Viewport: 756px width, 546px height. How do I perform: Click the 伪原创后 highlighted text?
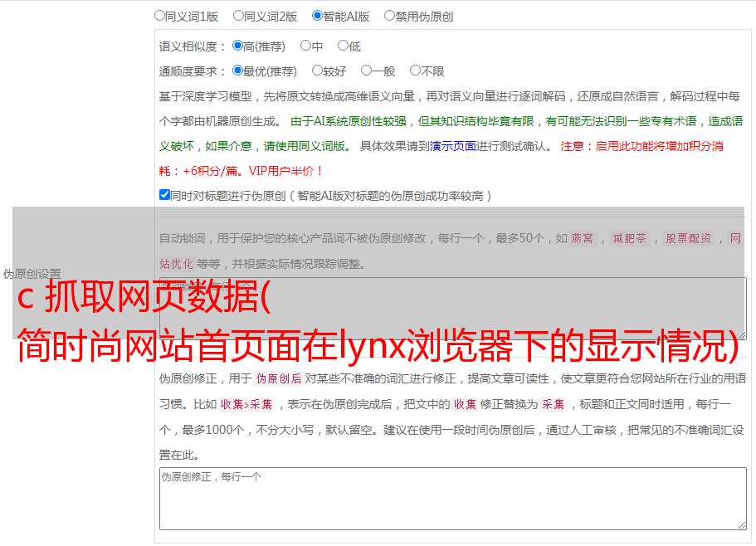click(x=279, y=378)
